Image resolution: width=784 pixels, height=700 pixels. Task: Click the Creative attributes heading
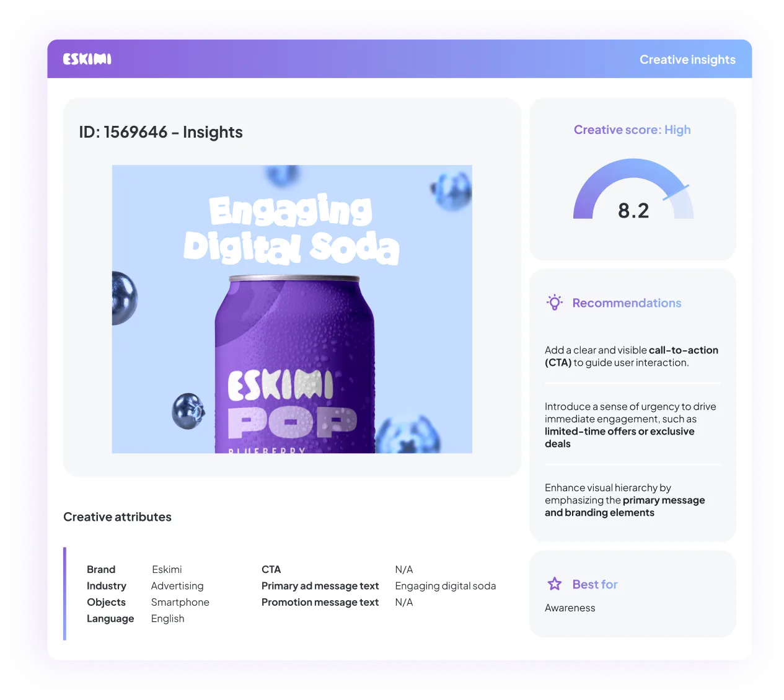[x=117, y=517]
